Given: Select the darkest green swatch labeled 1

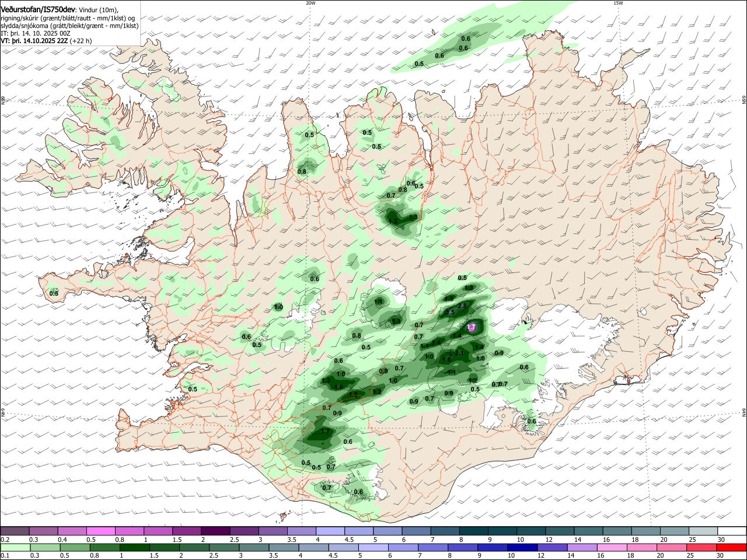Looking at the screenshot, I should coord(135,548).
